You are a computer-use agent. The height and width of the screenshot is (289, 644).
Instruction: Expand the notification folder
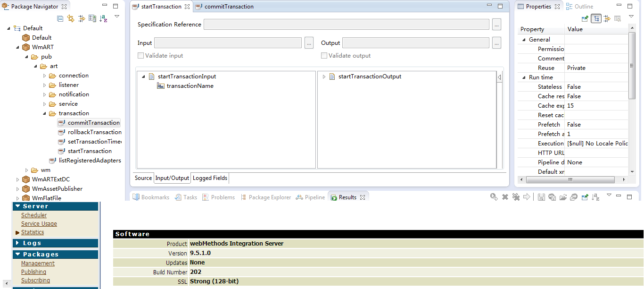point(44,94)
